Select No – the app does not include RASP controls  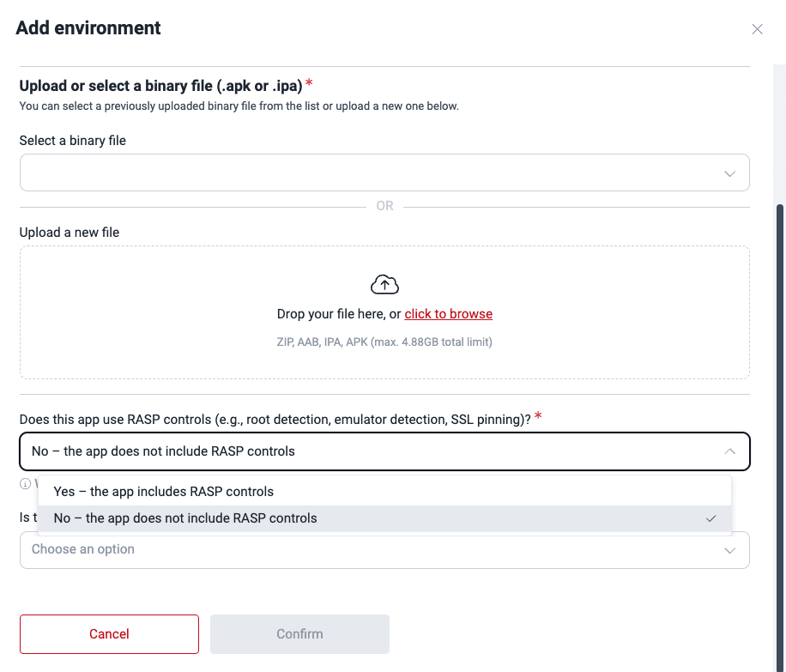click(x=184, y=518)
